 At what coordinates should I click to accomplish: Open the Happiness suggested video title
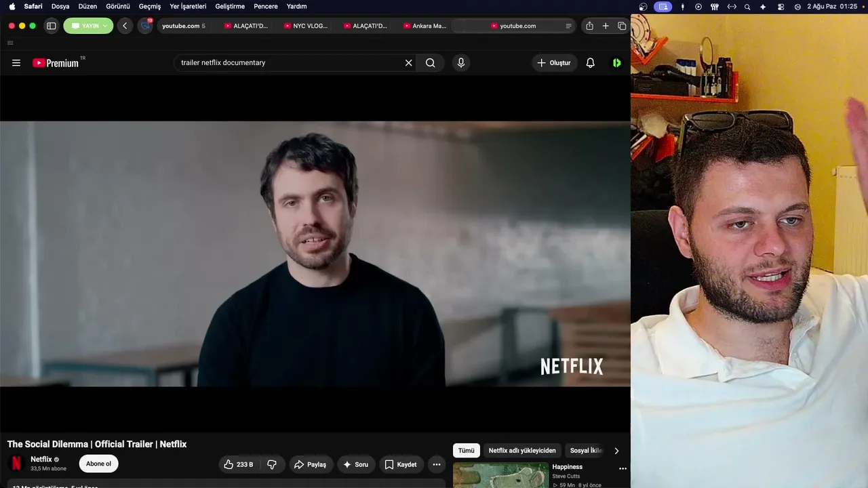(568, 467)
